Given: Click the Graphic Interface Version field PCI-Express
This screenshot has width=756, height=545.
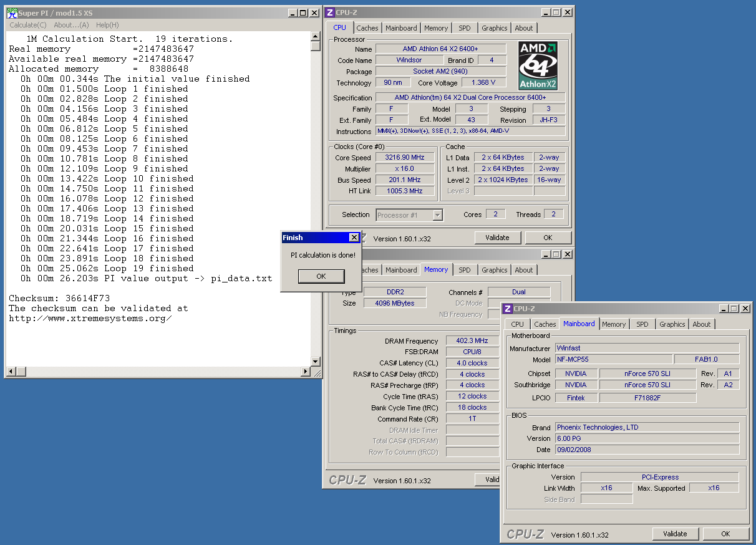Looking at the screenshot, I should (x=660, y=477).
